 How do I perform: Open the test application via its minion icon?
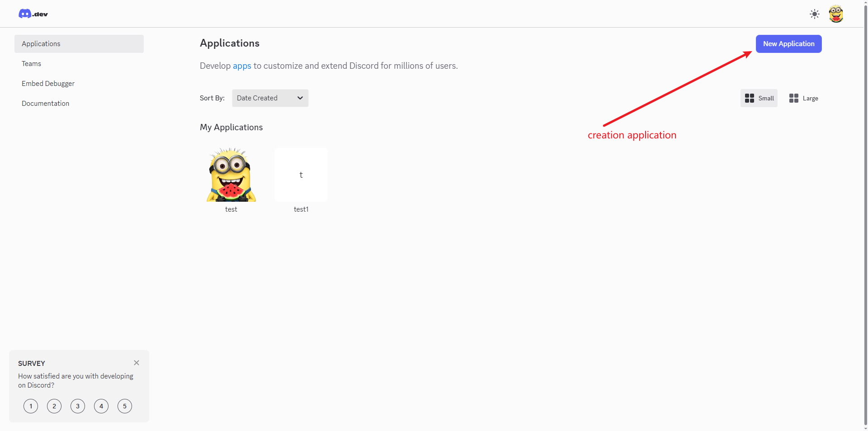tap(231, 175)
